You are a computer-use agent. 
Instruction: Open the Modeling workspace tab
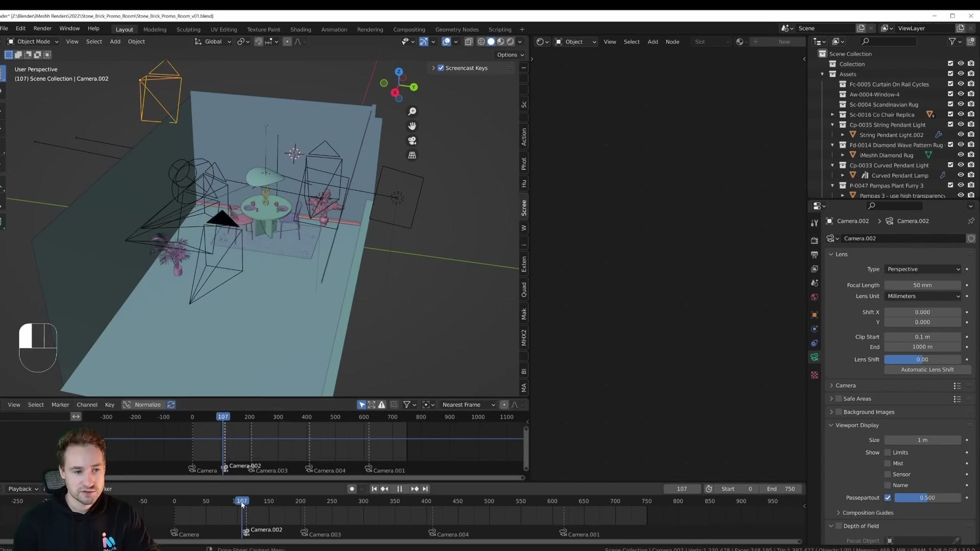[x=155, y=30]
